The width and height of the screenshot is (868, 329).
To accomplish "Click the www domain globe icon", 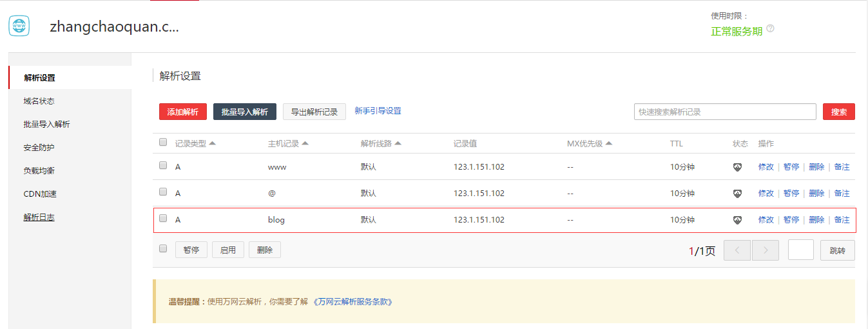I will tap(19, 26).
